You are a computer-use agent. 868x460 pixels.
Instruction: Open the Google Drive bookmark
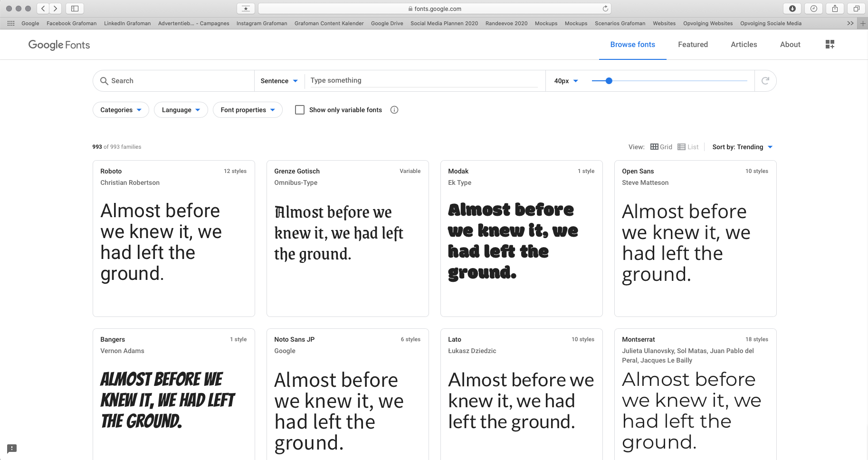click(x=387, y=23)
